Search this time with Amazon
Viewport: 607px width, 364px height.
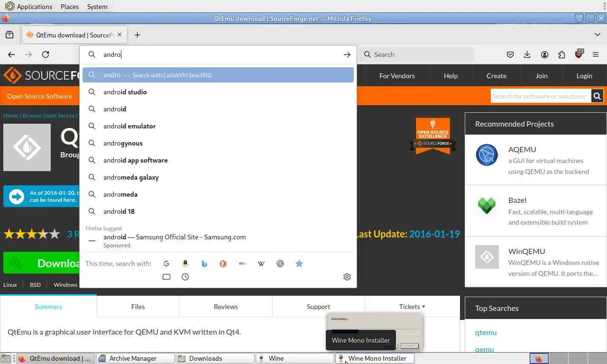pyautogui.click(x=185, y=264)
